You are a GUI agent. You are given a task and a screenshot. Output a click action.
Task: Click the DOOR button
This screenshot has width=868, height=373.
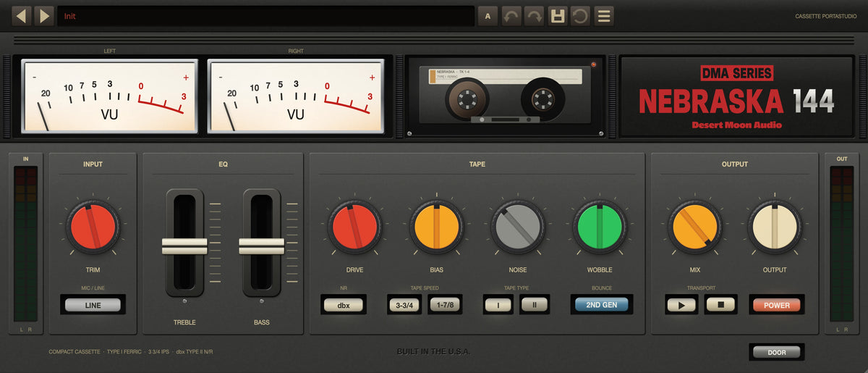pyautogui.click(x=777, y=352)
